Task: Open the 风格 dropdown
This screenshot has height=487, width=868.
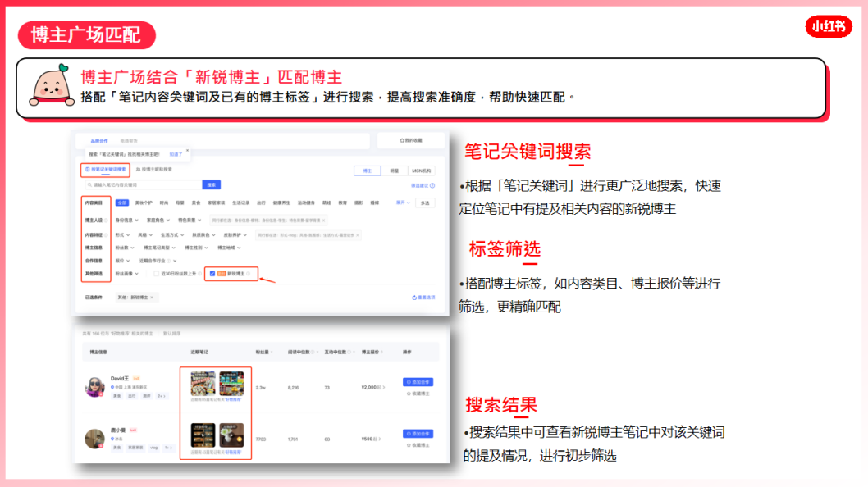Action: click(x=145, y=235)
